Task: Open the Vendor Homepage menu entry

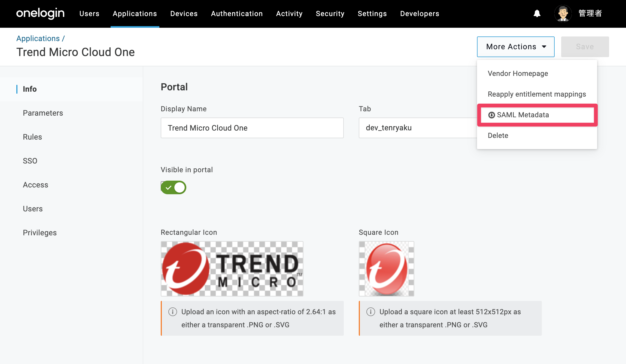Action: (x=518, y=73)
